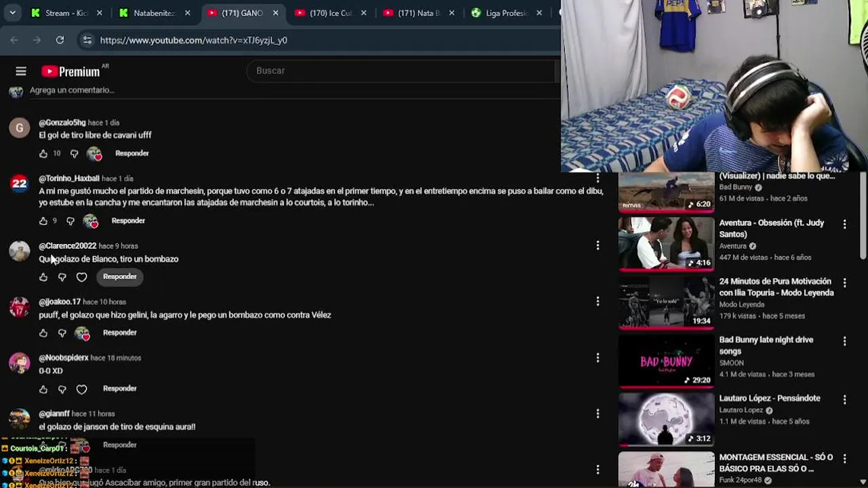Open the Lautaro López - Pensándote title link
868x488 pixels.
pos(770,399)
